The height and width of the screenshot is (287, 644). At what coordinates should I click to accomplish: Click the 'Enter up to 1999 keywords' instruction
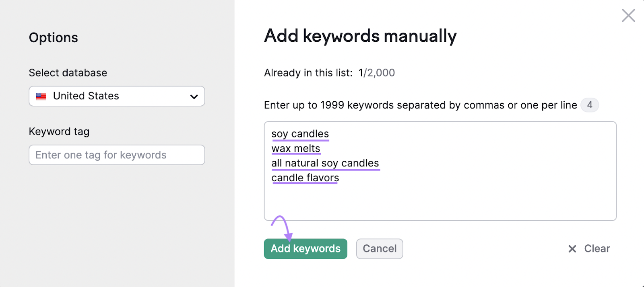421,105
